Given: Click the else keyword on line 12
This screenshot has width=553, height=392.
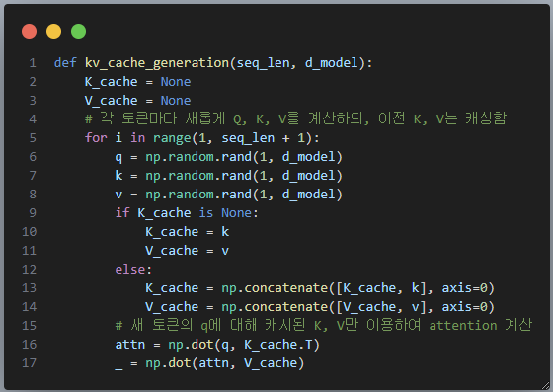Looking at the screenshot, I should [x=129, y=270].
